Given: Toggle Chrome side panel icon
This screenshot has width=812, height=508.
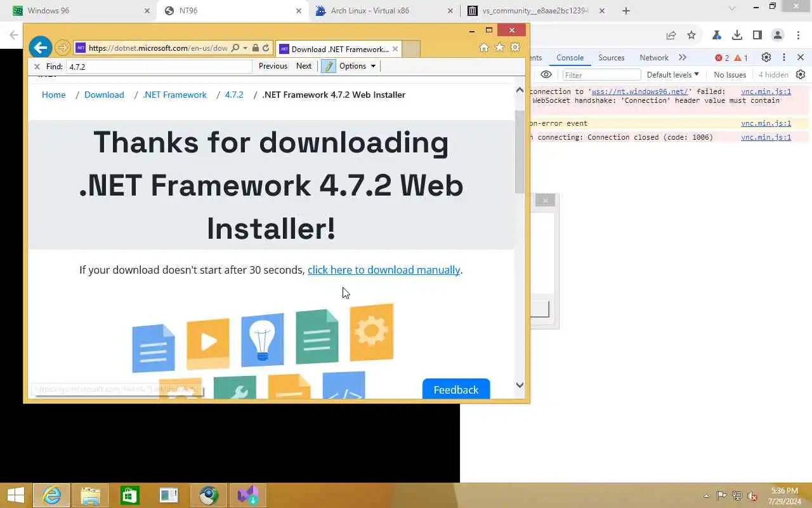Looking at the screenshot, I should click(757, 35).
